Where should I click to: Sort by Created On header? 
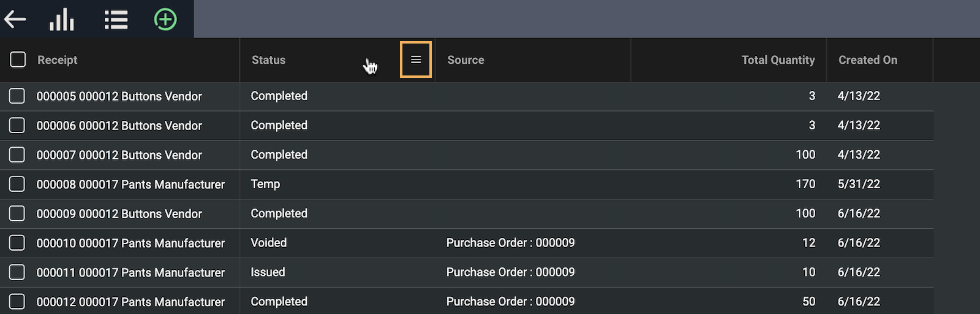click(867, 60)
